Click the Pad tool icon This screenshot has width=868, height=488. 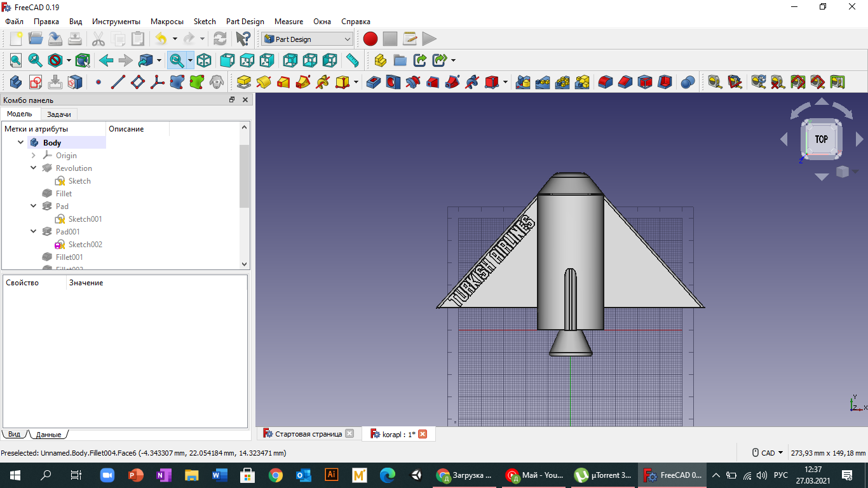pos(243,82)
